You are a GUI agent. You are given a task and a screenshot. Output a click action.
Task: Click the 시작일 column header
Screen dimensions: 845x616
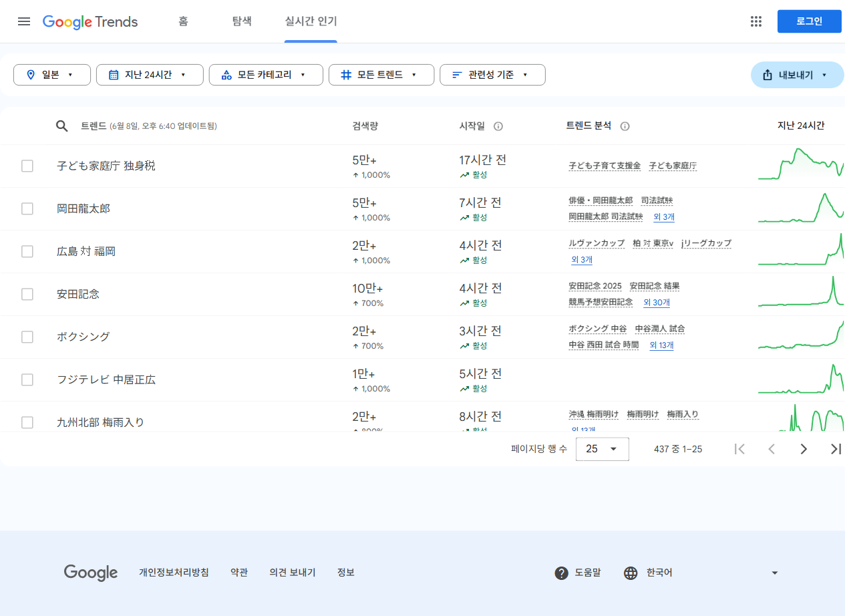click(x=472, y=126)
